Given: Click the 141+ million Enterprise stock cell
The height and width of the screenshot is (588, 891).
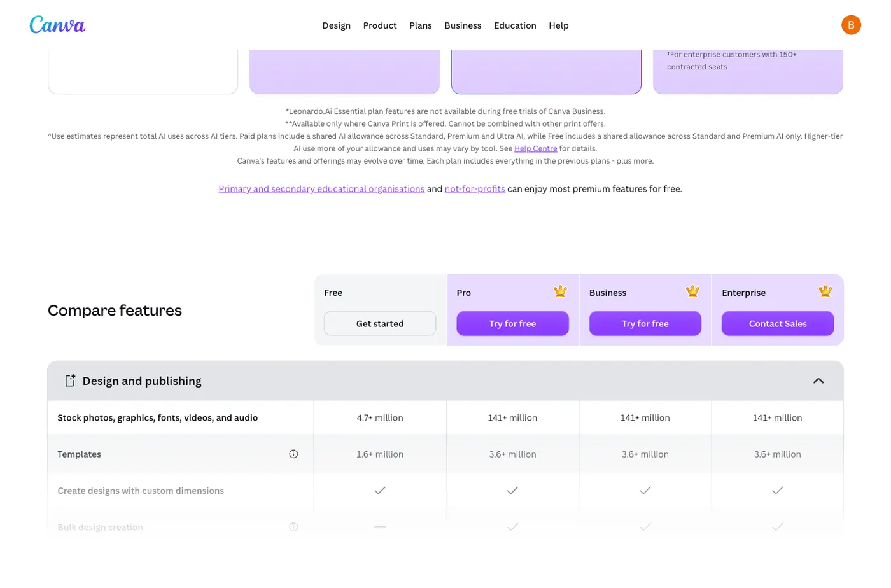Looking at the screenshot, I should pyautogui.click(x=778, y=417).
